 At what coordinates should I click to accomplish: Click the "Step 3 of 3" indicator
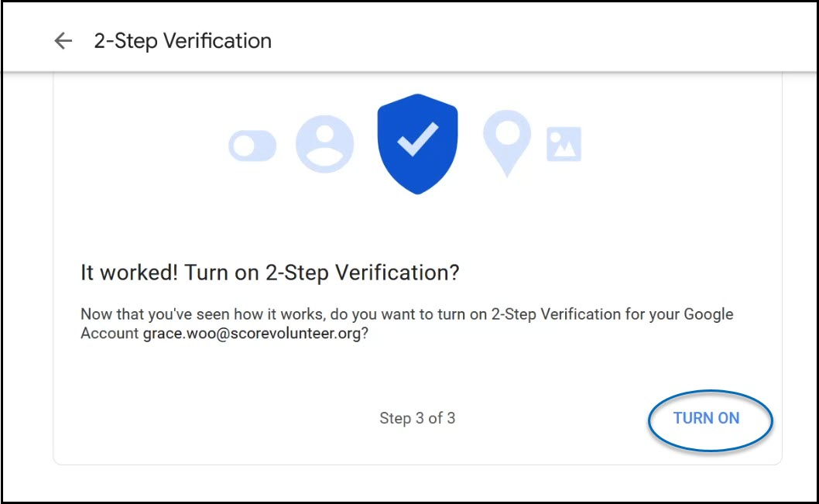[x=417, y=419]
